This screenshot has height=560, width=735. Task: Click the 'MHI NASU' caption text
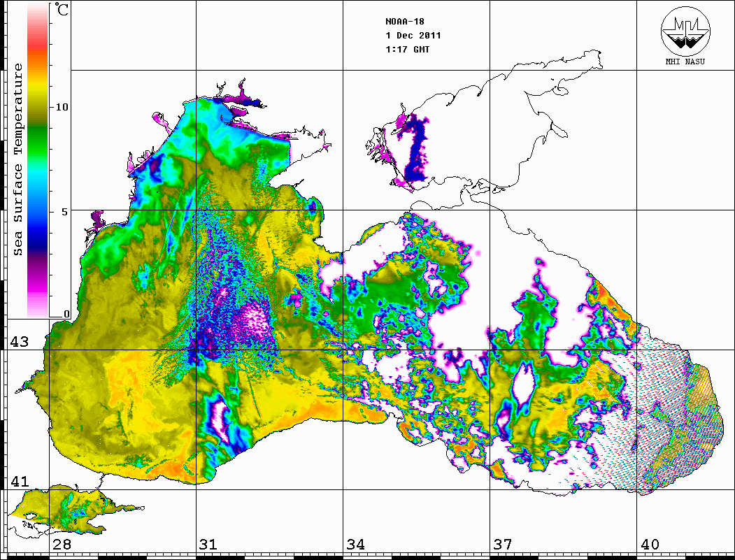point(685,62)
